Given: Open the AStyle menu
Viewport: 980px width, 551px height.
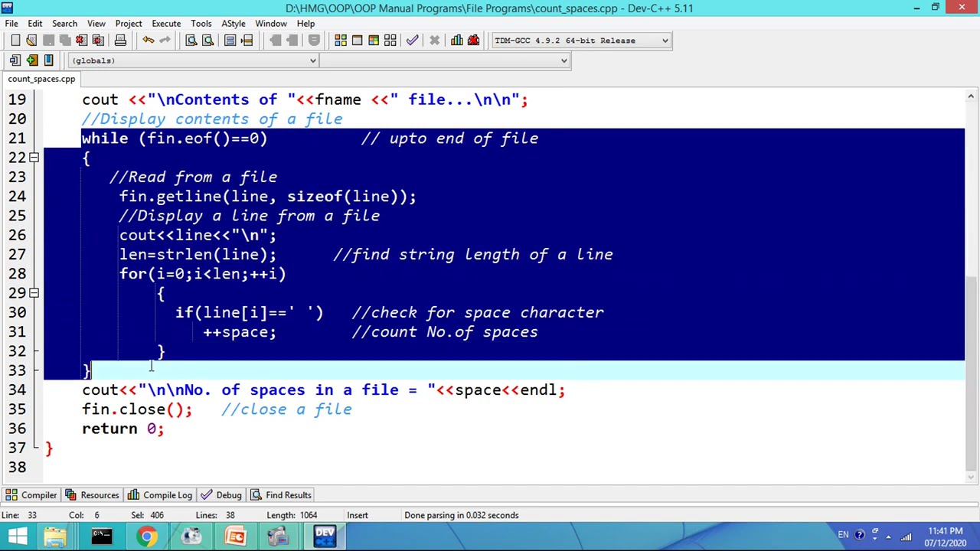Looking at the screenshot, I should (x=234, y=23).
